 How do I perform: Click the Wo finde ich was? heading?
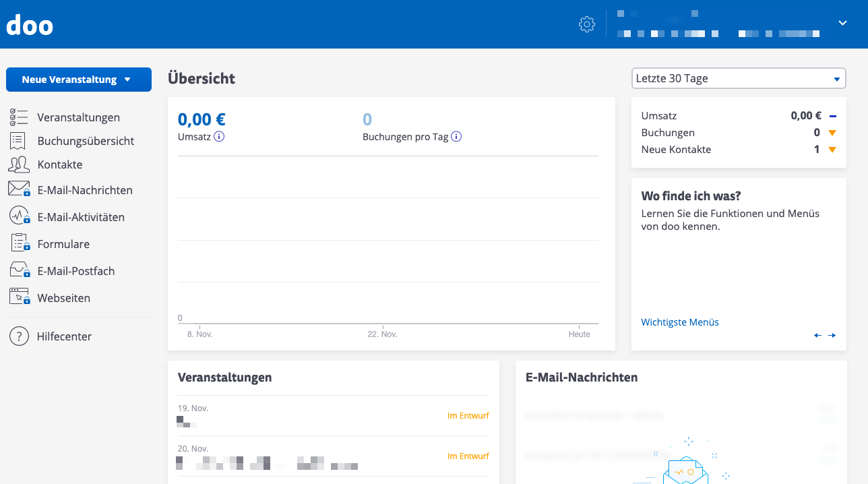click(691, 196)
